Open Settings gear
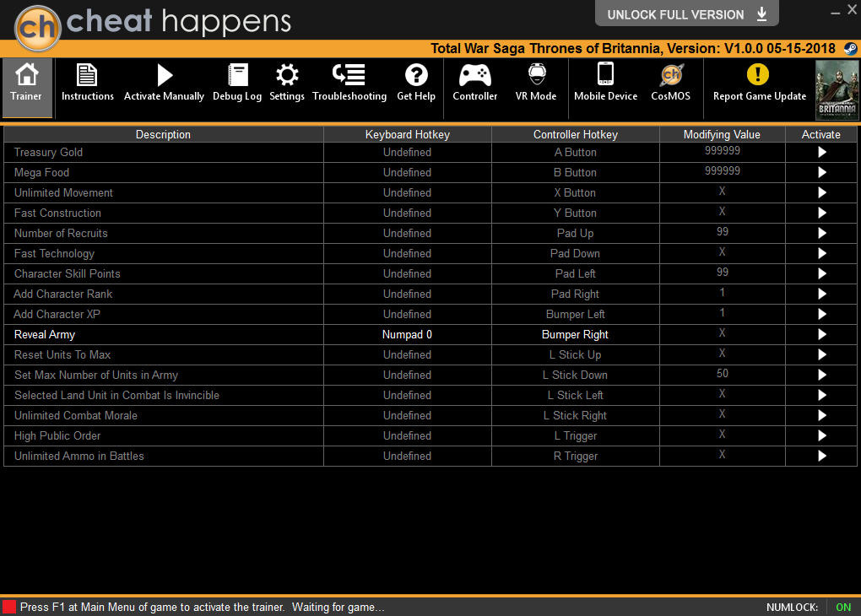The height and width of the screenshot is (616, 861). click(287, 82)
